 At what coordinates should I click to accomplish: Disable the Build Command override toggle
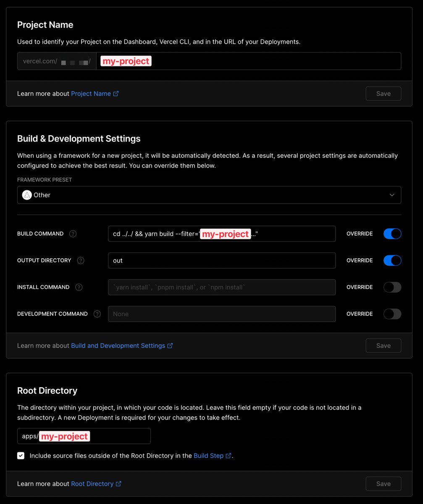pyautogui.click(x=392, y=234)
